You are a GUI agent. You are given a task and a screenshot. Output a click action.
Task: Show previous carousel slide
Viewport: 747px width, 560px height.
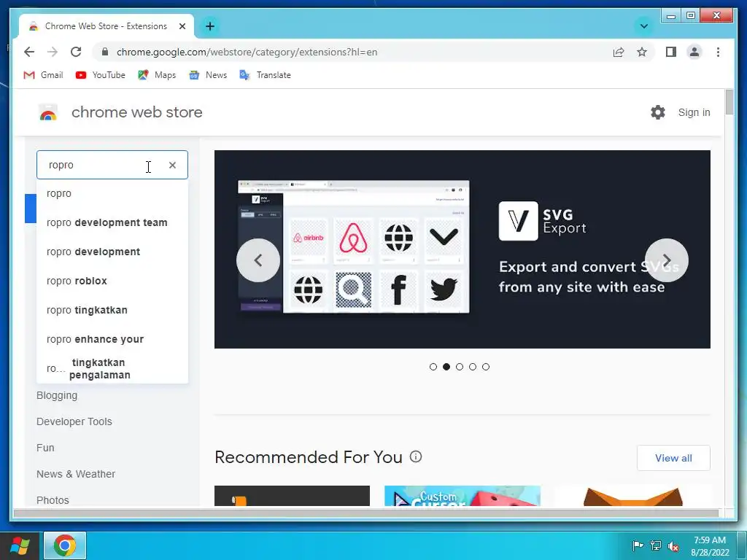(258, 260)
